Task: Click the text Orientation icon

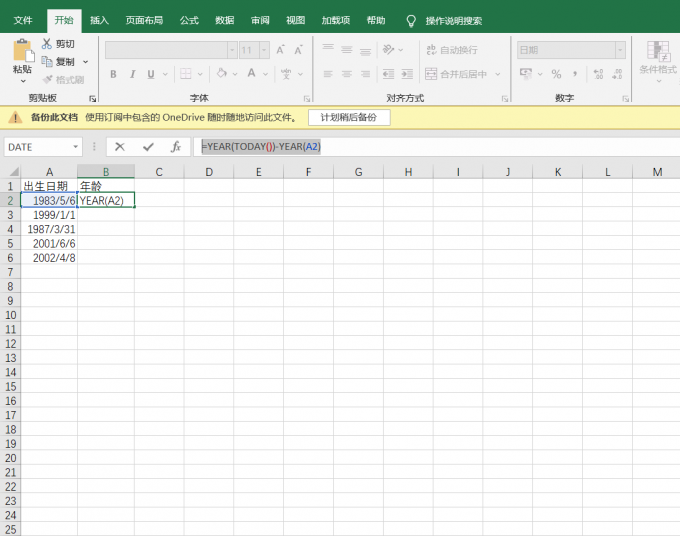Action: point(389,49)
